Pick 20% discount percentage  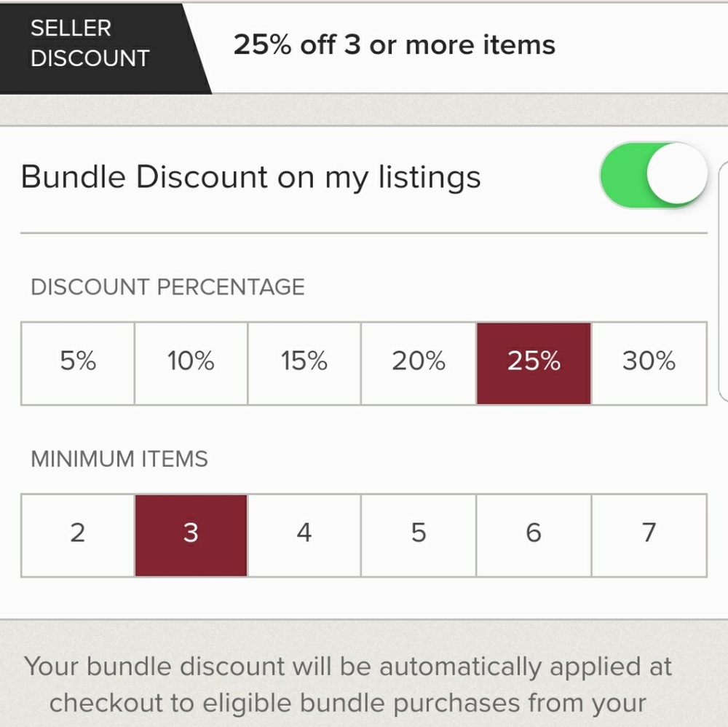point(419,362)
